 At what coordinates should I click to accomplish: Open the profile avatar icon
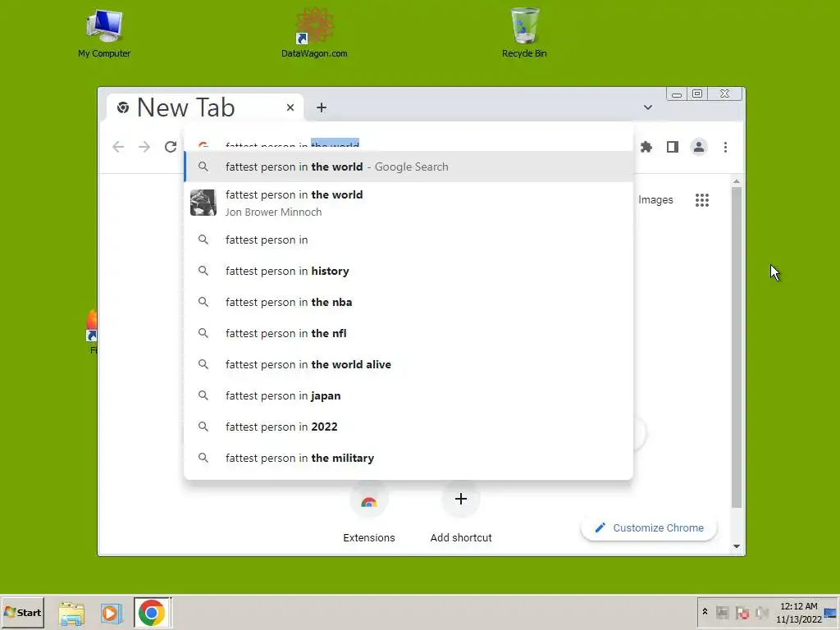pos(699,147)
